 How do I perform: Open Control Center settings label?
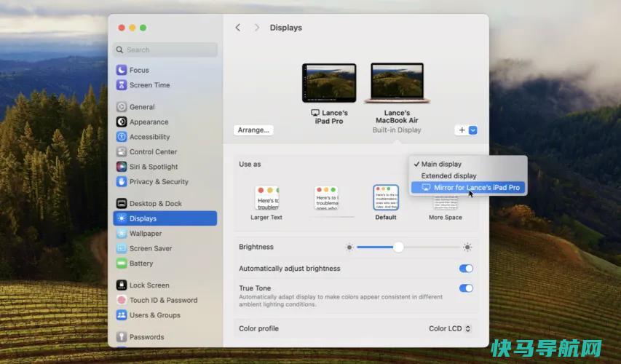(x=154, y=151)
